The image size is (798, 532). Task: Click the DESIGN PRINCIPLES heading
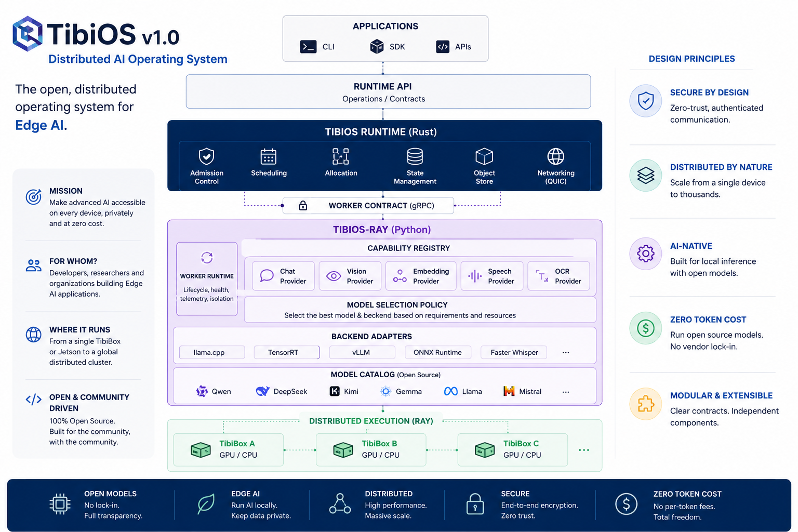pos(692,59)
